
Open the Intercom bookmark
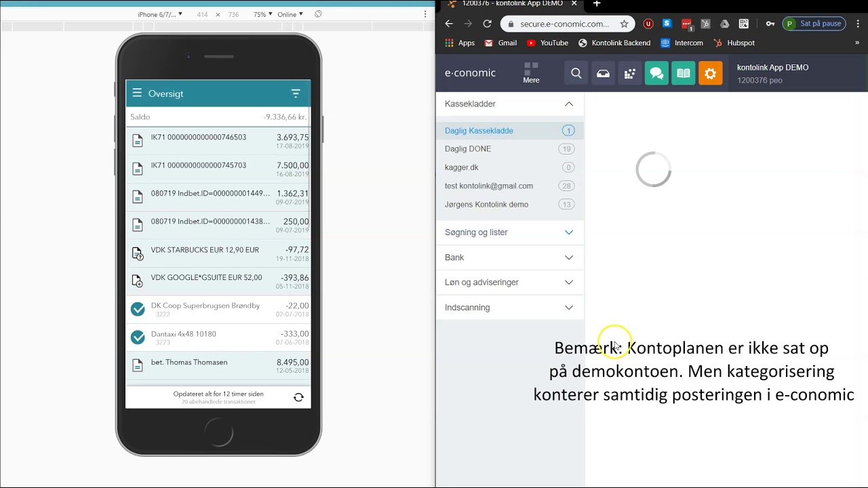tap(682, 43)
